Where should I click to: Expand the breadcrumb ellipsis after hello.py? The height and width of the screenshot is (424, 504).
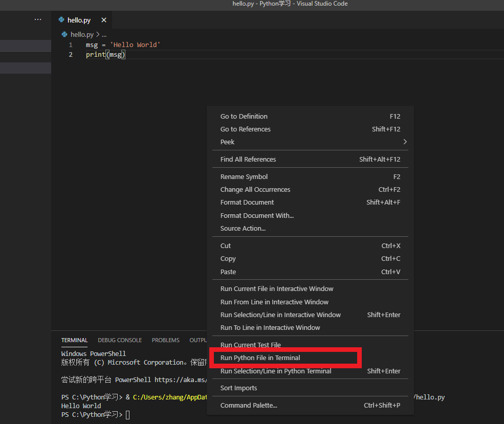pos(104,35)
